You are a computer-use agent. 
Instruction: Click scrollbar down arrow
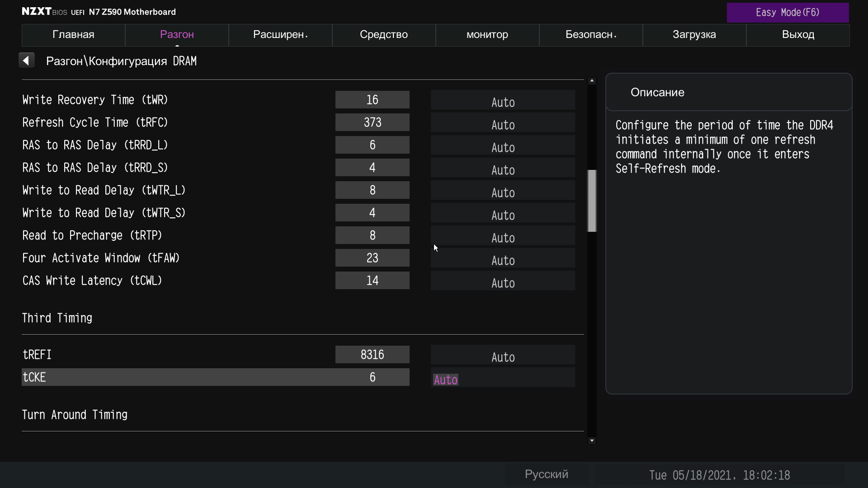coord(592,441)
